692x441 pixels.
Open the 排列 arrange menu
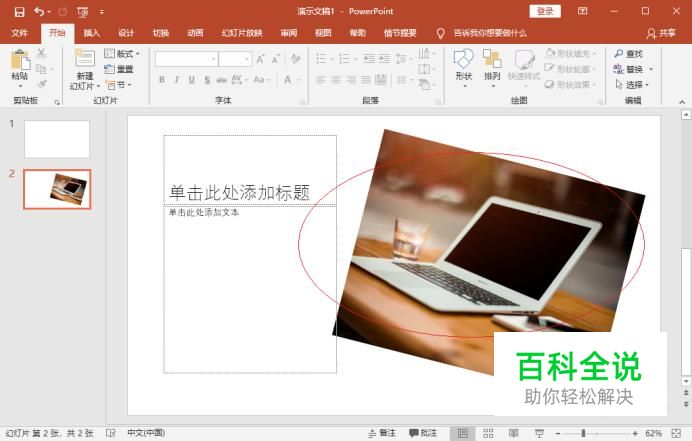[x=492, y=68]
